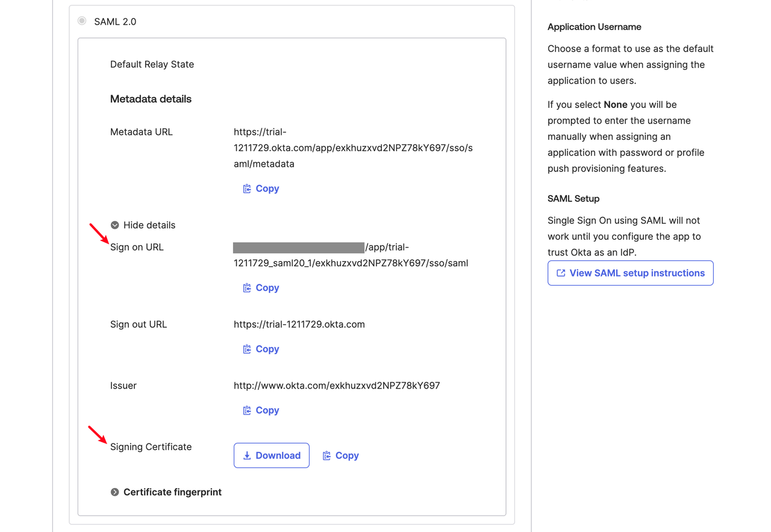771x532 pixels.
Task: Select the SAML 2.0 radio button
Action: pyautogui.click(x=82, y=21)
